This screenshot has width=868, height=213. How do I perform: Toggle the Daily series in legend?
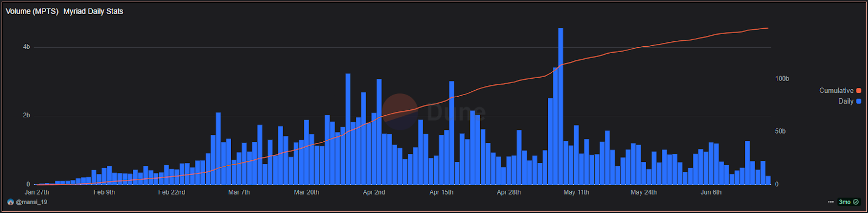850,101
